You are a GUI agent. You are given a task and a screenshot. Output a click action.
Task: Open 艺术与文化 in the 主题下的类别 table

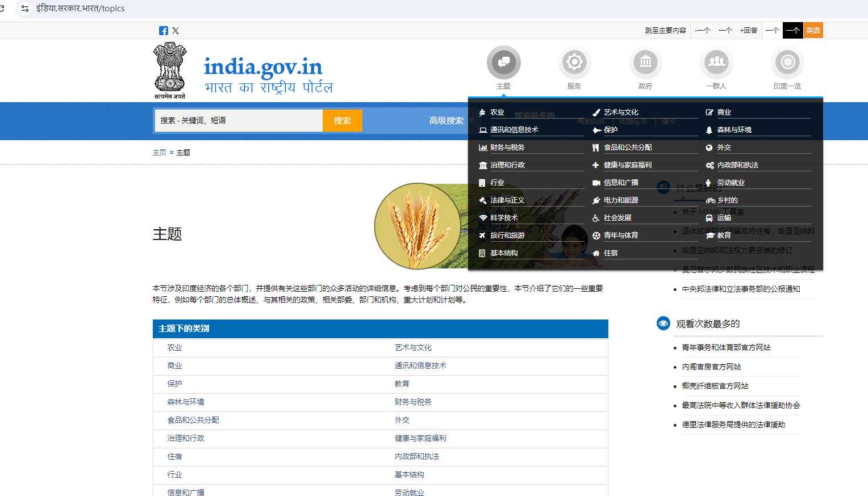tap(413, 348)
